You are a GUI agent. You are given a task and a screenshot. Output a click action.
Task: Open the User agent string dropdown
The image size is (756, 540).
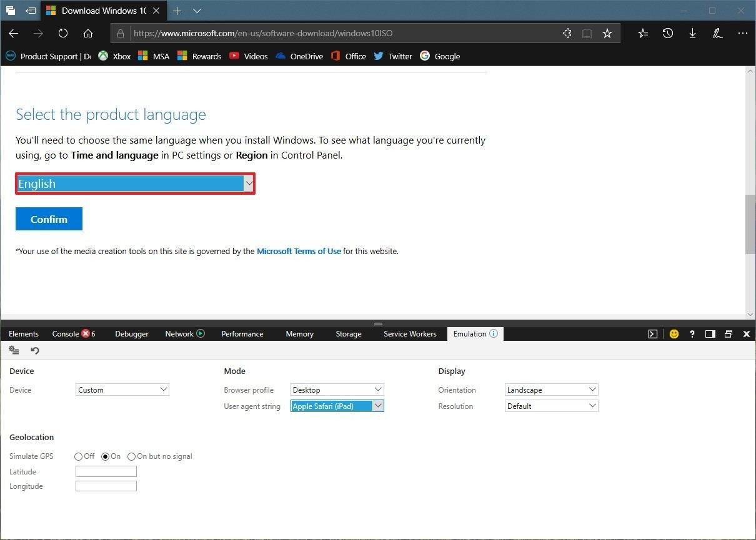tap(337, 406)
